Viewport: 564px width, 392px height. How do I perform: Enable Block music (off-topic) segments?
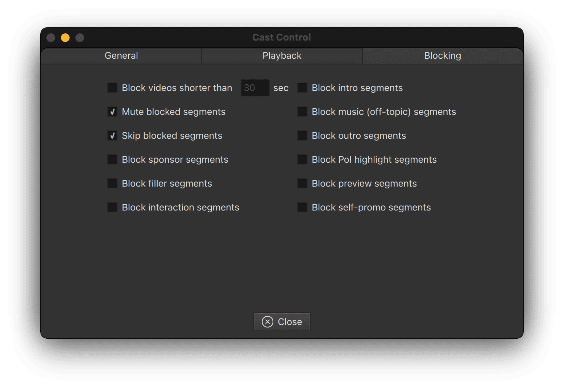(x=302, y=112)
